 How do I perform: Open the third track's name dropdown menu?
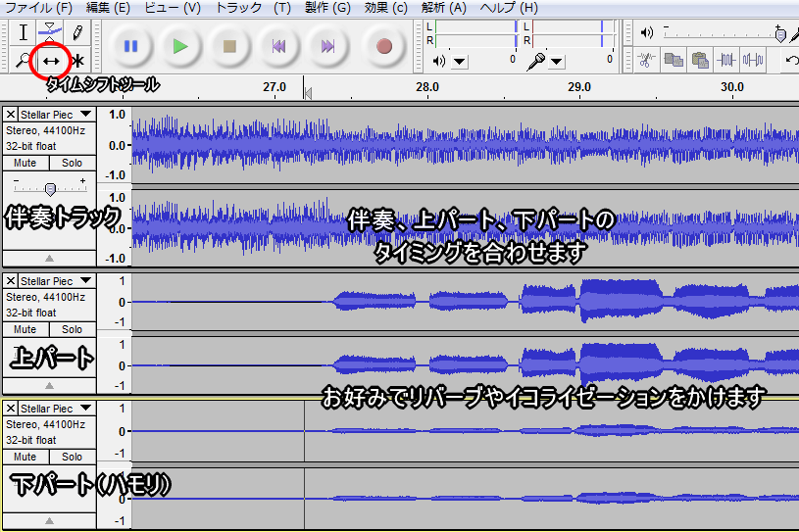click(x=85, y=408)
